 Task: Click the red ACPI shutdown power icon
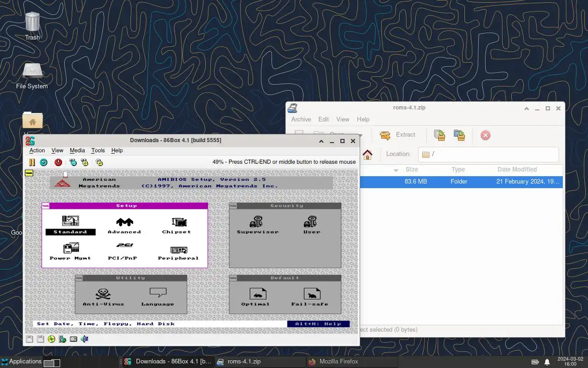58,162
